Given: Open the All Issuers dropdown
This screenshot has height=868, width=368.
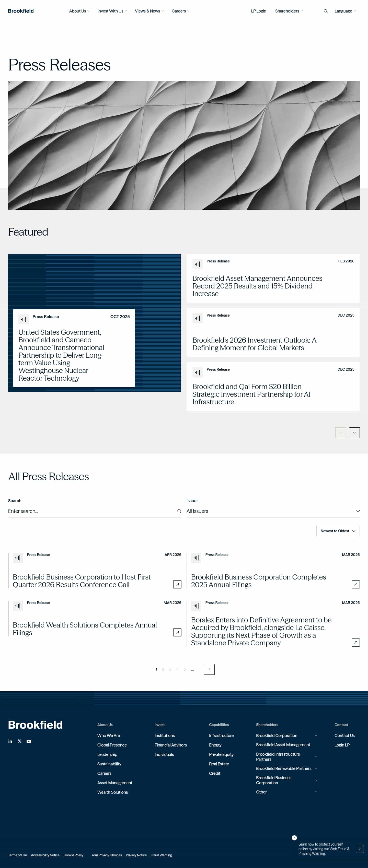Looking at the screenshot, I should (x=273, y=511).
